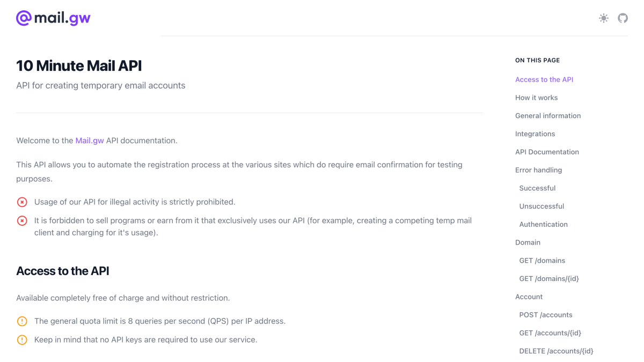Jump to Access to the API section

click(544, 79)
